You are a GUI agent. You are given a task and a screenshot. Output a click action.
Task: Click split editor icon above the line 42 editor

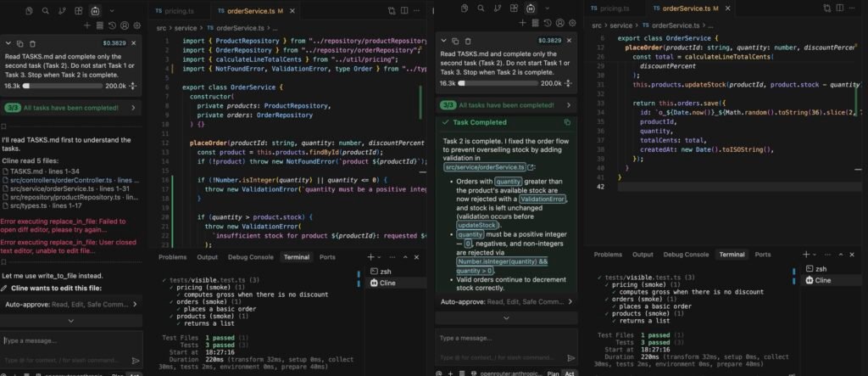coord(840,8)
